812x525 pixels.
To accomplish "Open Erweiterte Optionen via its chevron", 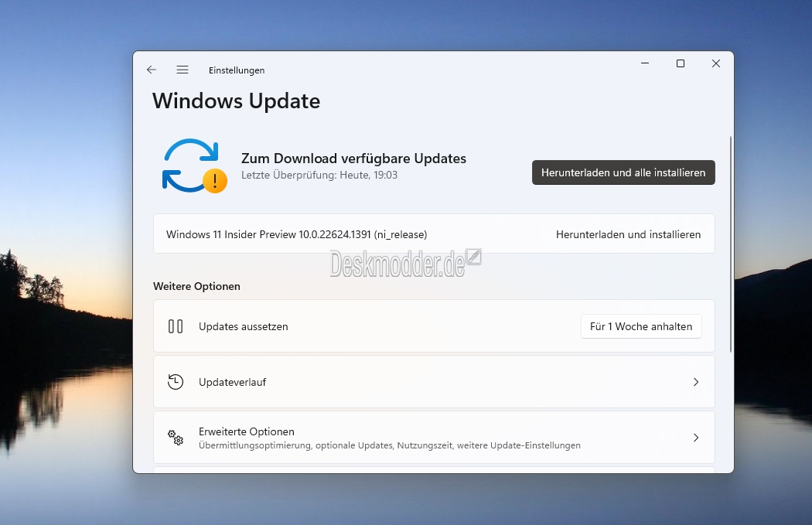I will 696,438.
